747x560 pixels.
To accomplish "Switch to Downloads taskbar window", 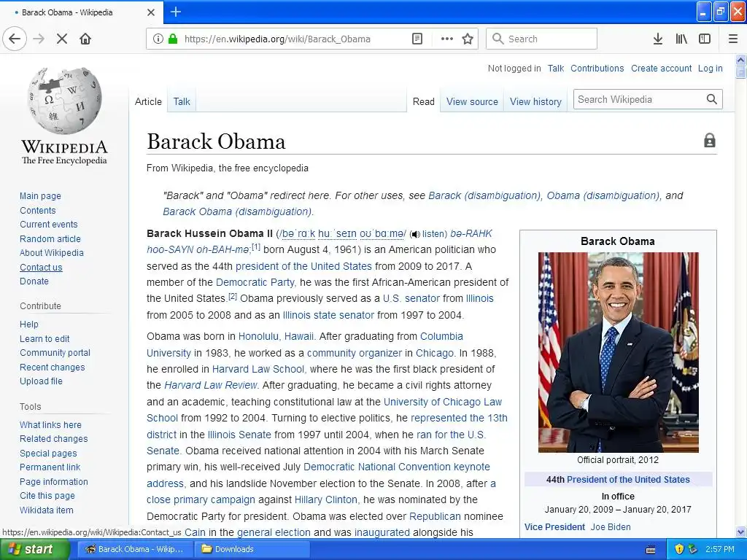I will pyautogui.click(x=251, y=549).
